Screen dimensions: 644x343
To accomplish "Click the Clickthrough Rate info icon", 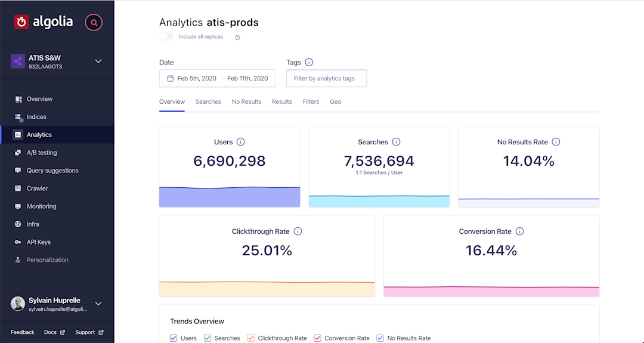I will pyautogui.click(x=298, y=231).
